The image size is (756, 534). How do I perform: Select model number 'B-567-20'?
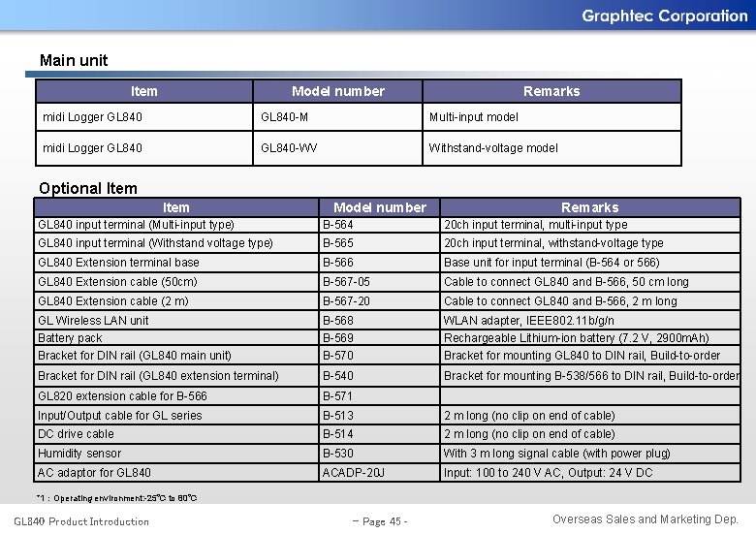click(346, 301)
